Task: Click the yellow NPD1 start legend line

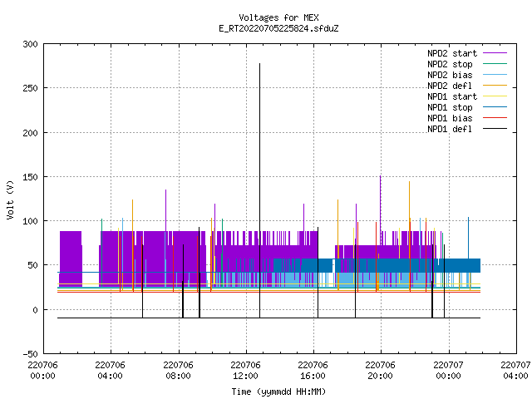Action: 495,96
